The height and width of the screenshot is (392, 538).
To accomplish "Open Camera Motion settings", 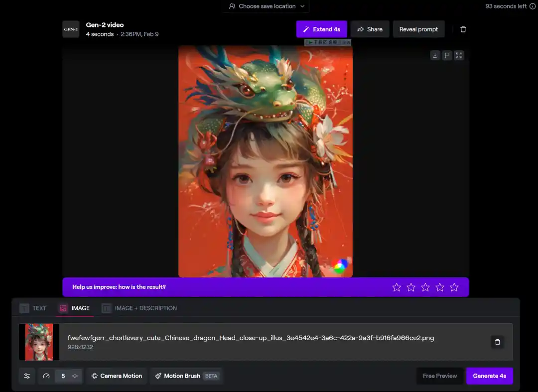I will [x=117, y=376].
